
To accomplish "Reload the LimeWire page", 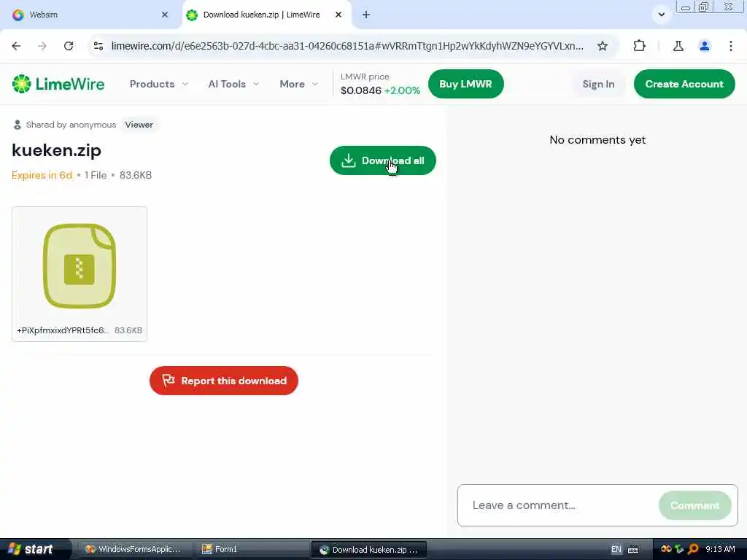I will click(x=69, y=46).
